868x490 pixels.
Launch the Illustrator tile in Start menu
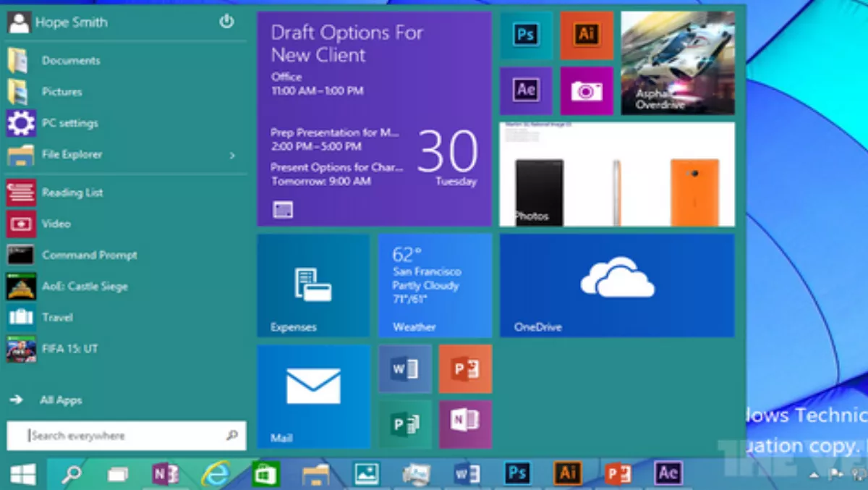587,35
